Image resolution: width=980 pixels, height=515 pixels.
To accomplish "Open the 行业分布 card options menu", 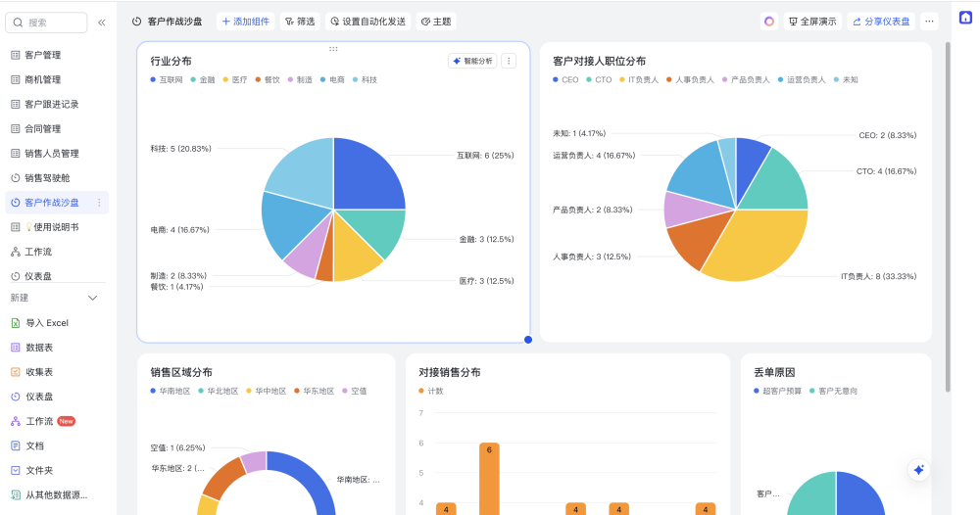I will click(x=509, y=61).
